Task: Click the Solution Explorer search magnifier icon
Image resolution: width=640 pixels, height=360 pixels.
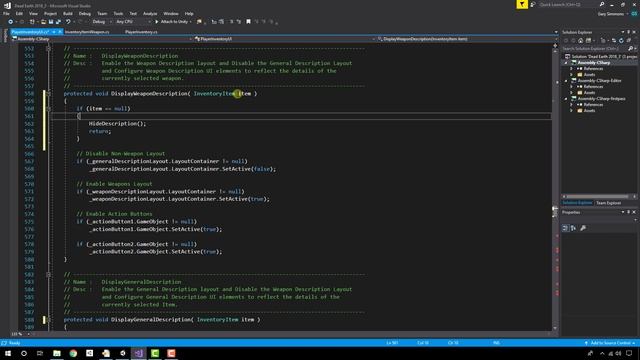Action: click(630, 49)
